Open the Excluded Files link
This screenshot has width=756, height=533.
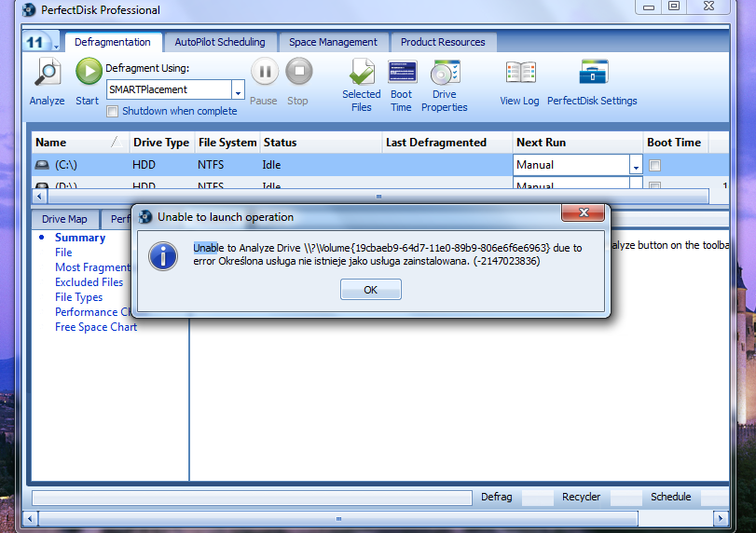pyautogui.click(x=89, y=282)
